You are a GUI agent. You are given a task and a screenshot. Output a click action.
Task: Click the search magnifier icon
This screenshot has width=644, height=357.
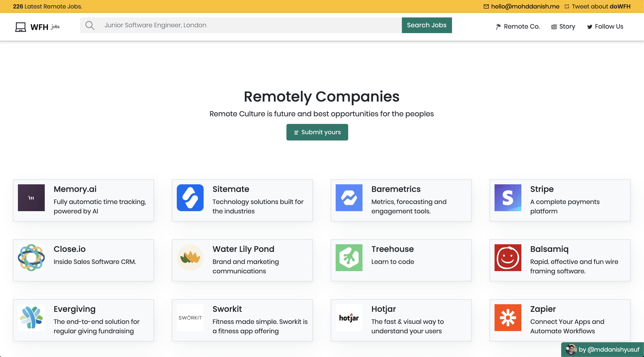tap(90, 25)
